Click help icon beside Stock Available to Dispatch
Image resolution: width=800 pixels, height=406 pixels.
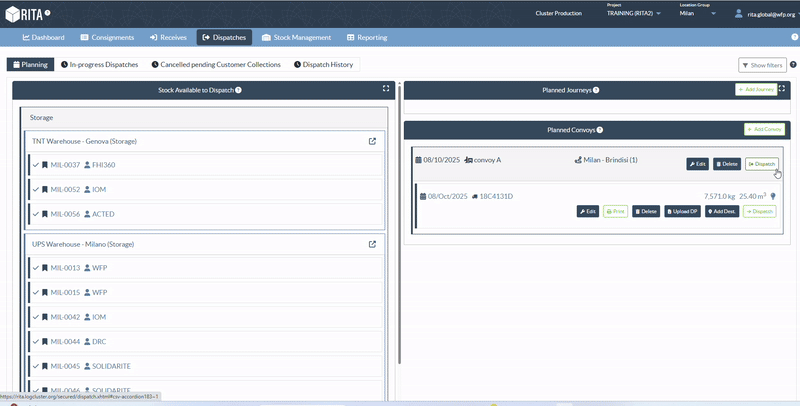[238, 90]
